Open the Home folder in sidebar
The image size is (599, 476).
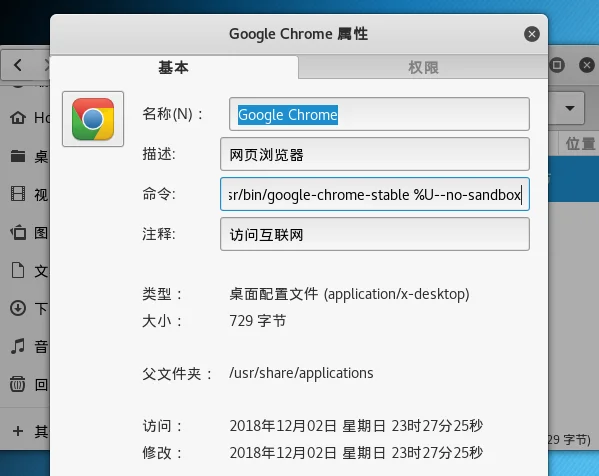(x=18, y=118)
